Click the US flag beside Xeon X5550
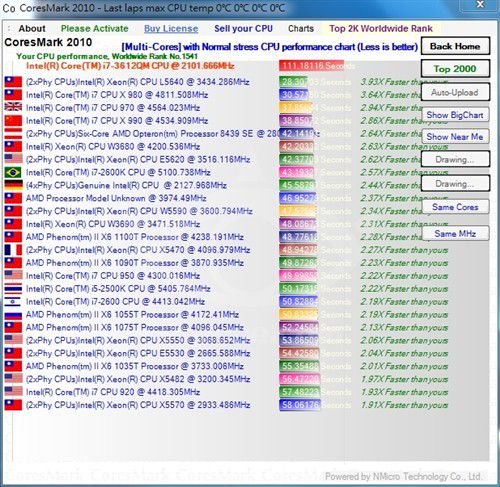The width and height of the screenshot is (500, 487). point(13,340)
